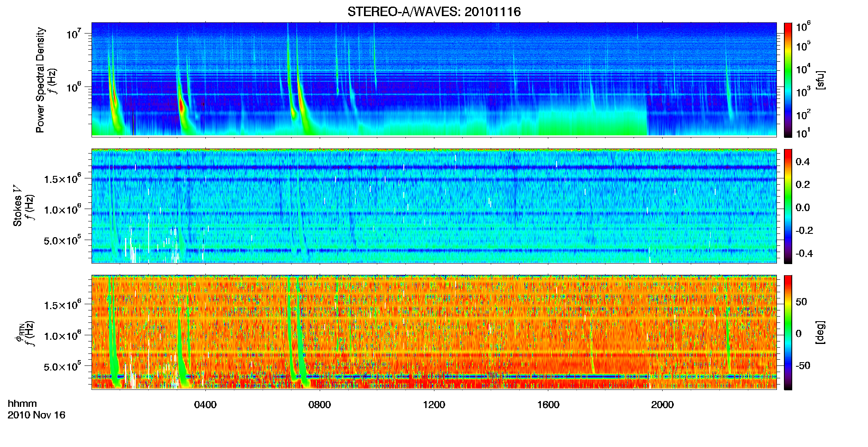Click the 1200 time tick label
This screenshot has height=447, width=868.
click(434, 405)
